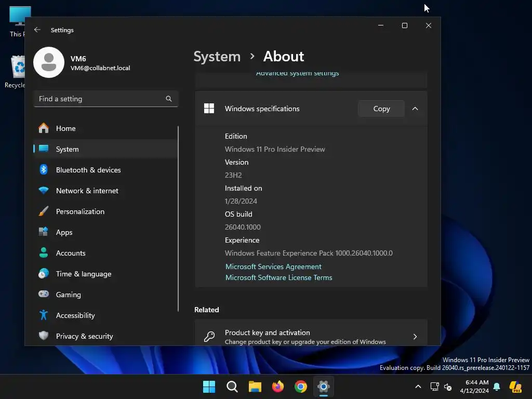Viewport: 532px width, 399px height.
Task: Click the Accessibility figure icon
Action: coord(44,315)
